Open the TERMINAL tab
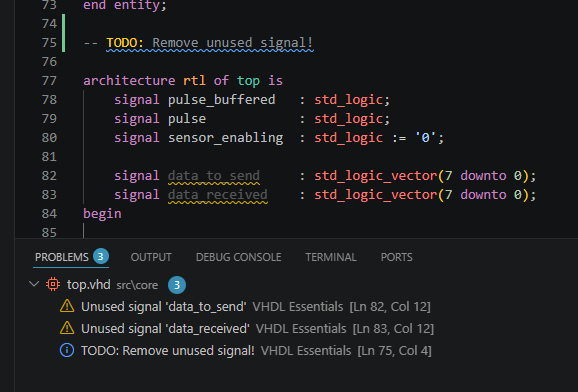 pyautogui.click(x=331, y=257)
